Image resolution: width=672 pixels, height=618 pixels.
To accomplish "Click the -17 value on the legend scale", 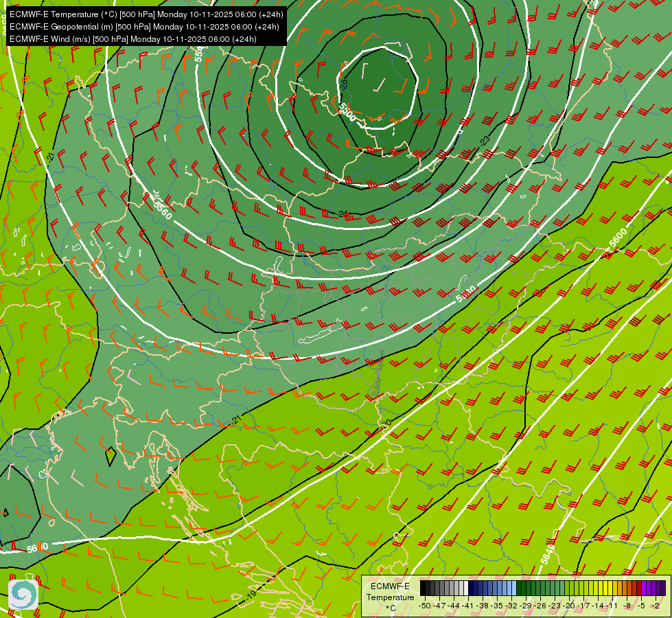I will tap(583, 606).
